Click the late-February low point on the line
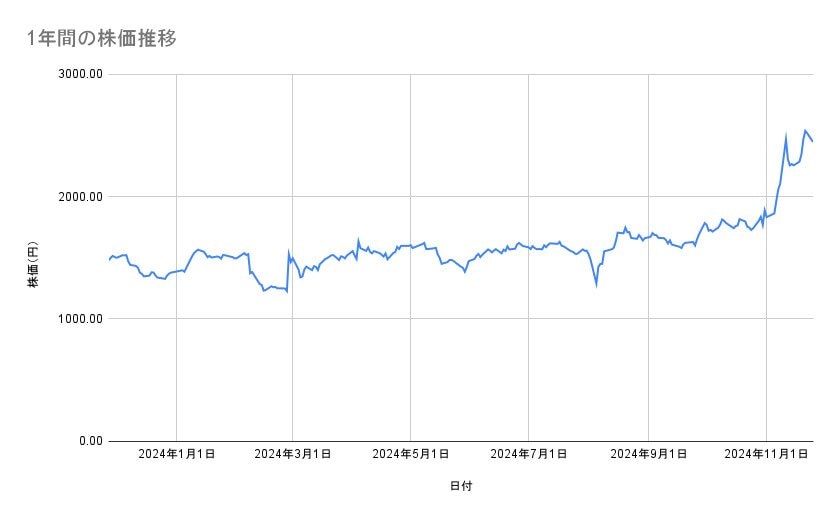The image size is (839, 519). 287,291
